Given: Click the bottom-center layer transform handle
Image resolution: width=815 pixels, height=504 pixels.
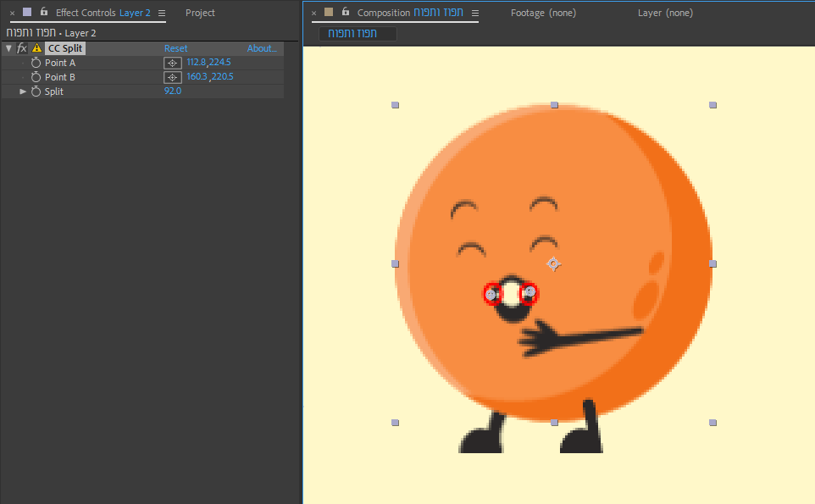Looking at the screenshot, I should click(554, 423).
